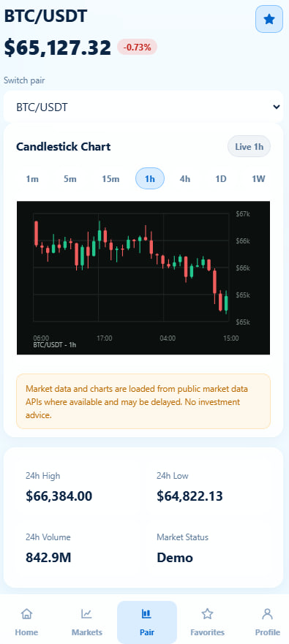
Task: Open the Home icon in bottom navigation
Action: tap(26, 614)
